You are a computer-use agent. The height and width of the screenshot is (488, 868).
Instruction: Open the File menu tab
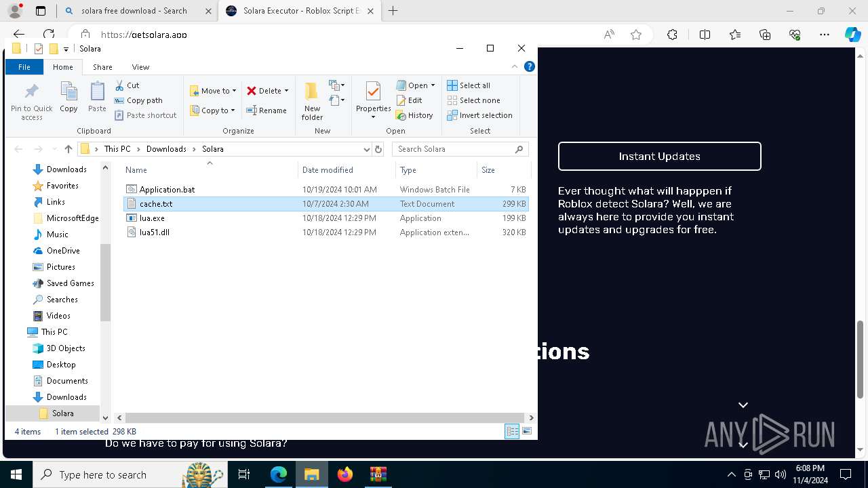24,67
